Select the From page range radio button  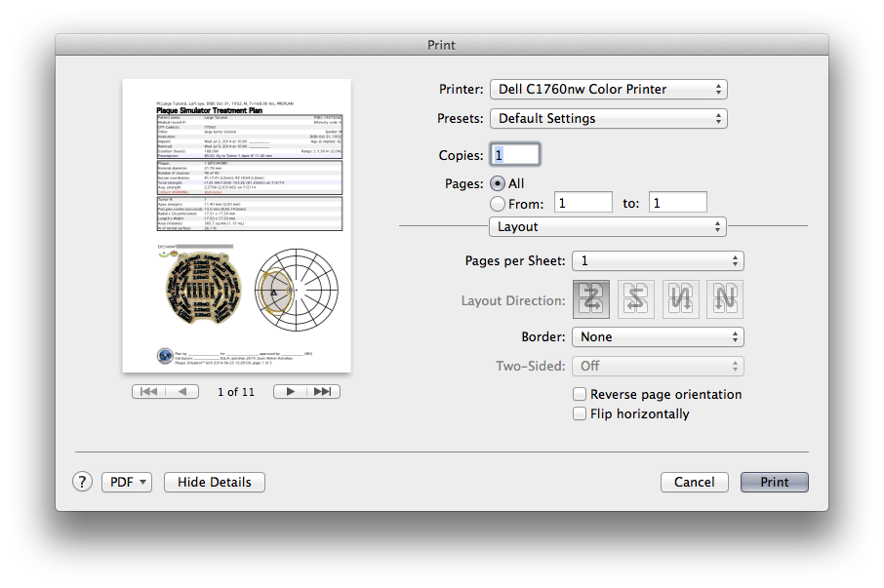coord(498,204)
